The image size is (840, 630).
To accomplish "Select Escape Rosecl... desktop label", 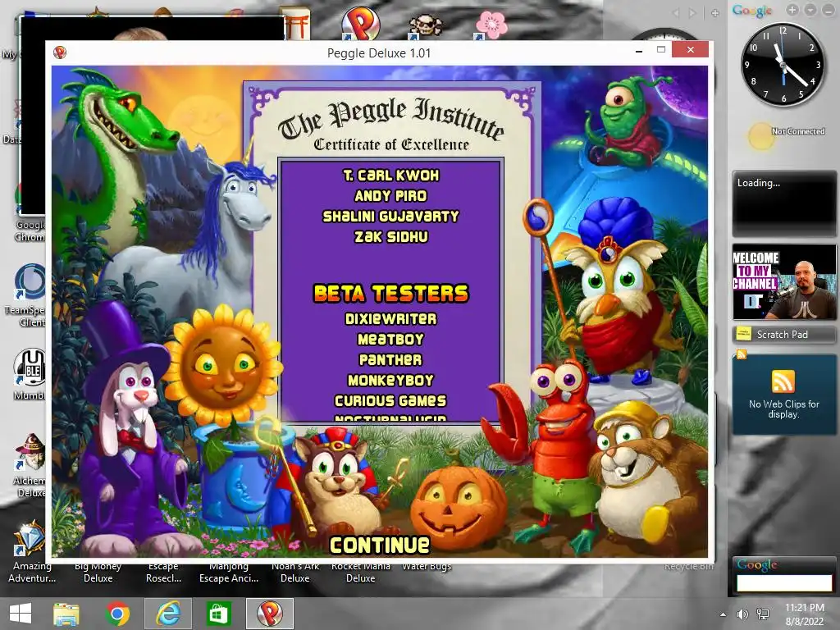I will tap(163, 573).
